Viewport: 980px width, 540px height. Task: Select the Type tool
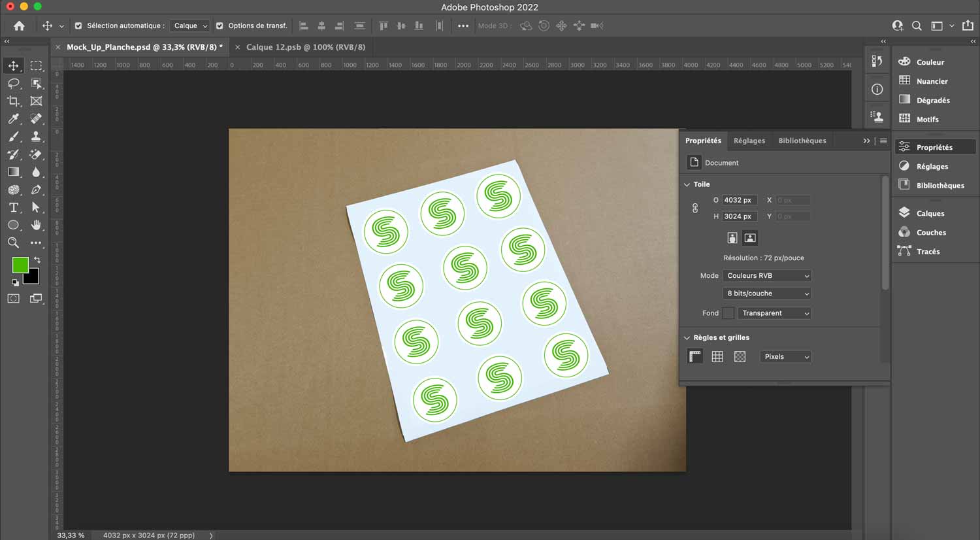click(13, 207)
